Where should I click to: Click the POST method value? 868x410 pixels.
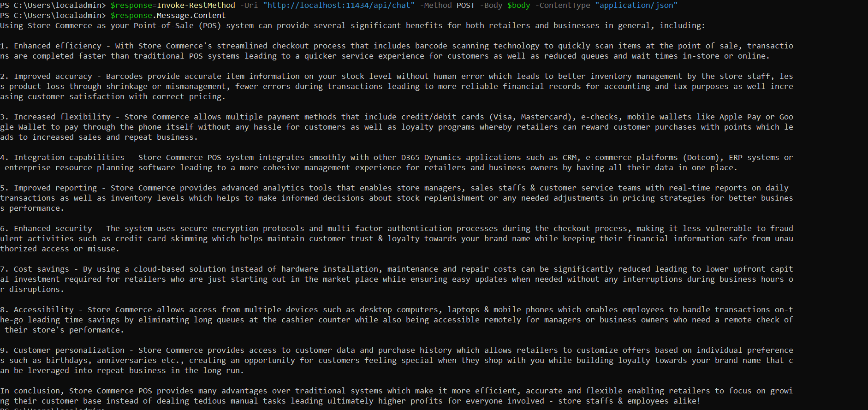465,6
